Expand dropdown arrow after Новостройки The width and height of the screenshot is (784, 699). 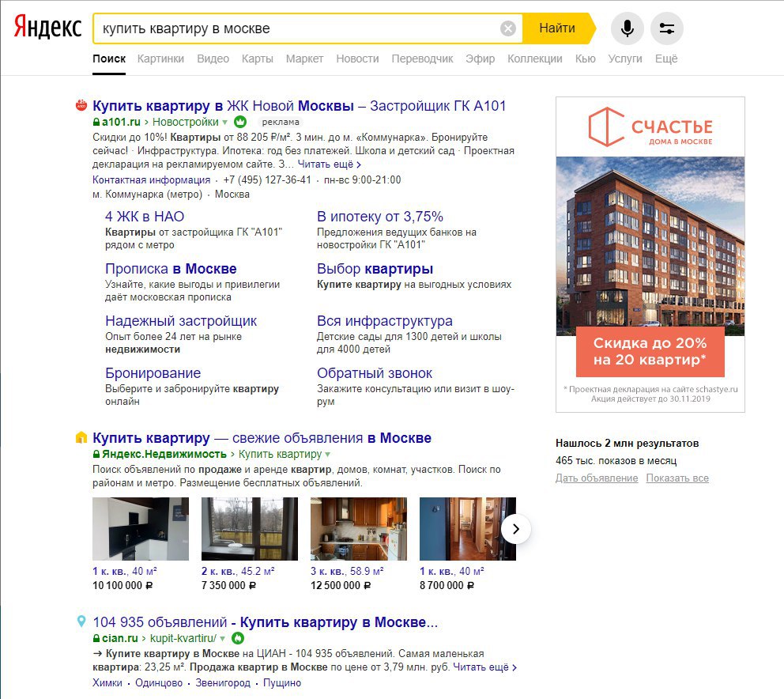click(224, 122)
